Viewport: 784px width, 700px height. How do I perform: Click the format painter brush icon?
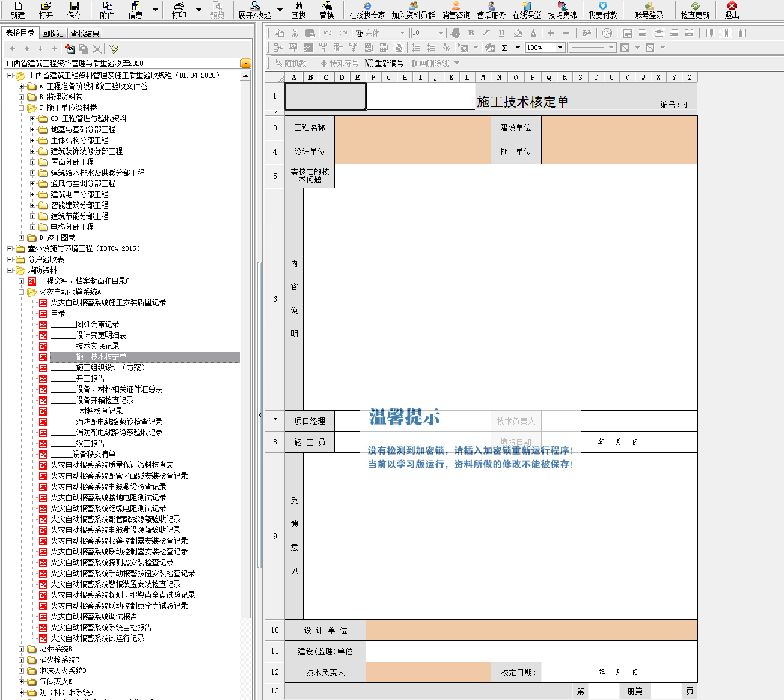455,33
